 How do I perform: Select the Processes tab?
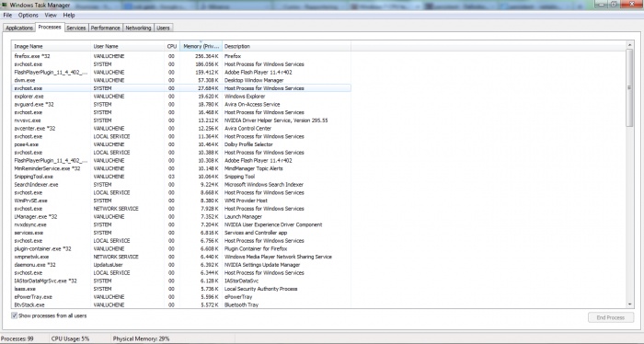pyautogui.click(x=50, y=27)
